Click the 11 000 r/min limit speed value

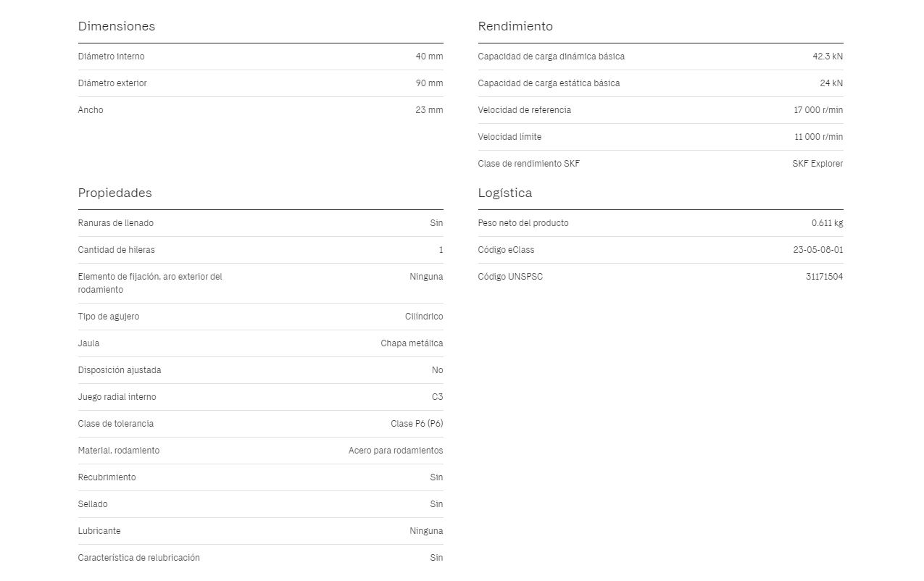click(818, 137)
